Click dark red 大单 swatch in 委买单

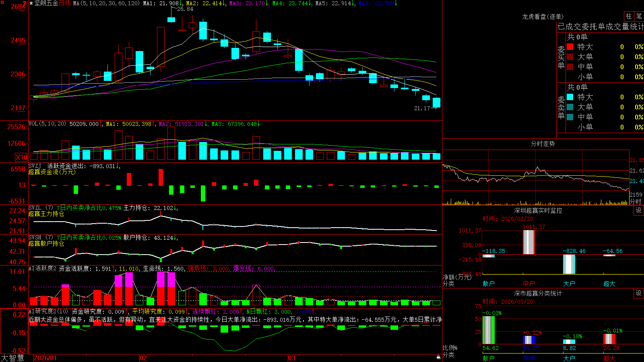coord(570,57)
